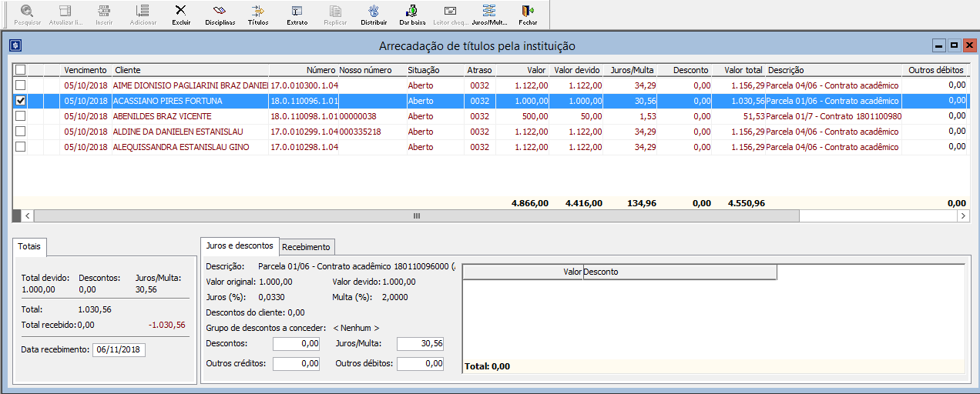The width and height of the screenshot is (980, 394).
Task: Click the Data recebimento date field
Action: (119, 349)
